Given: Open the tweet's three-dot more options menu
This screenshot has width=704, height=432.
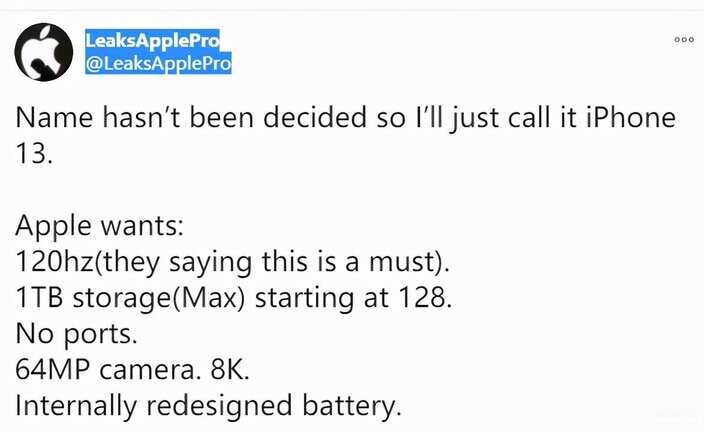Looking at the screenshot, I should pyautogui.click(x=684, y=40).
